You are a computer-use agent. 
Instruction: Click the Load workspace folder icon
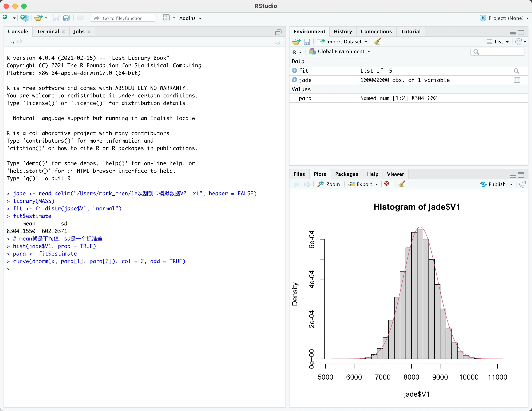(296, 42)
